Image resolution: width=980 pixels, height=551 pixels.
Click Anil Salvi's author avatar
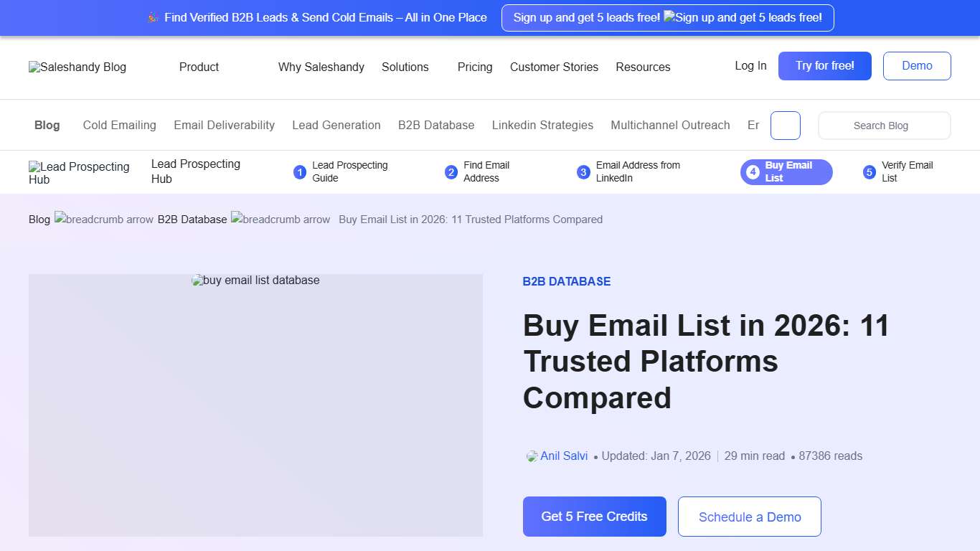(531, 456)
